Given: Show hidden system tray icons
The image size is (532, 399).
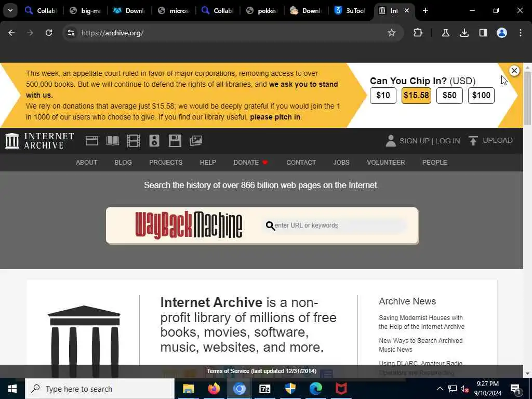Looking at the screenshot, I should click(440, 389).
